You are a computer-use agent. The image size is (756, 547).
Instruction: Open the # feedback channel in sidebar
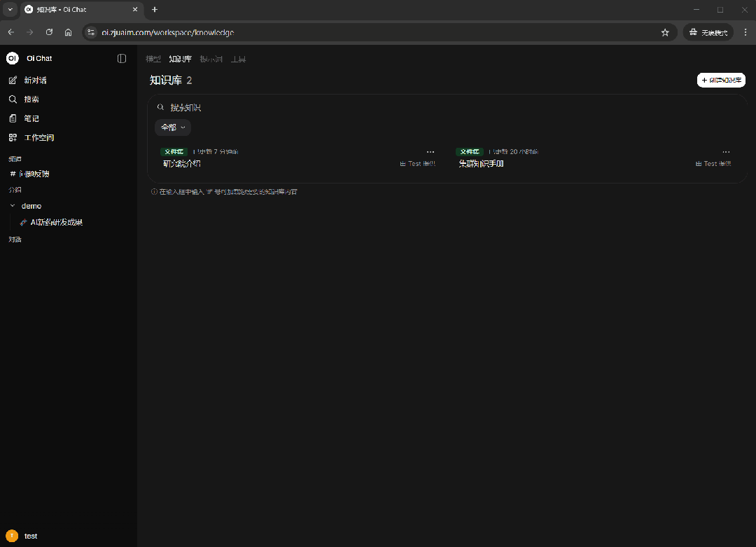29,174
